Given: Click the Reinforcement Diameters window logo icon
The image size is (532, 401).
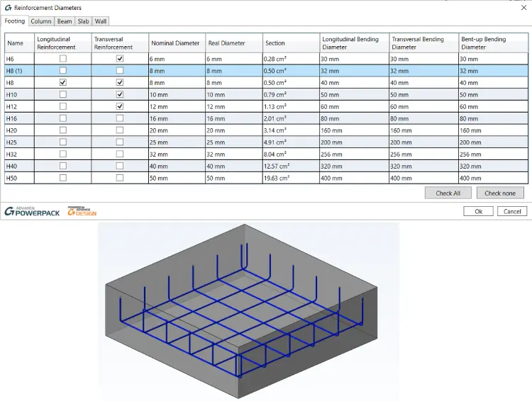Looking at the screenshot, I should click(8, 8).
